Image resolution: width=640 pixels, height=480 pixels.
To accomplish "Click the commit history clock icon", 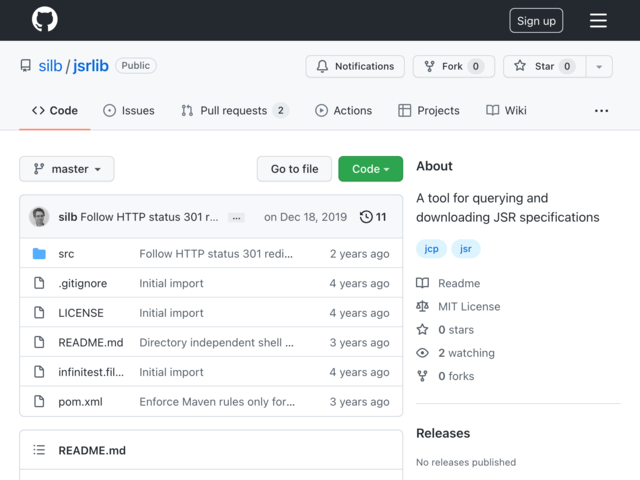I will [x=366, y=217].
